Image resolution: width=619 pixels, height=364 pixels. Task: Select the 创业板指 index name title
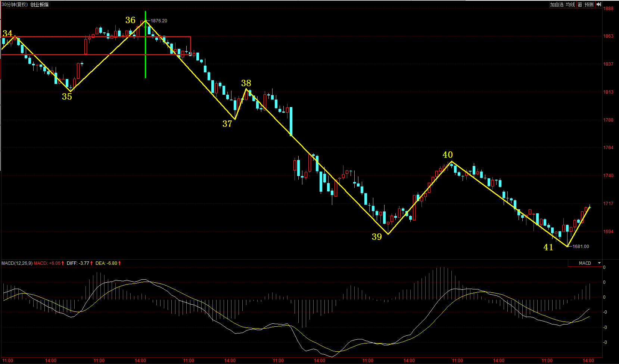(40, 4)
